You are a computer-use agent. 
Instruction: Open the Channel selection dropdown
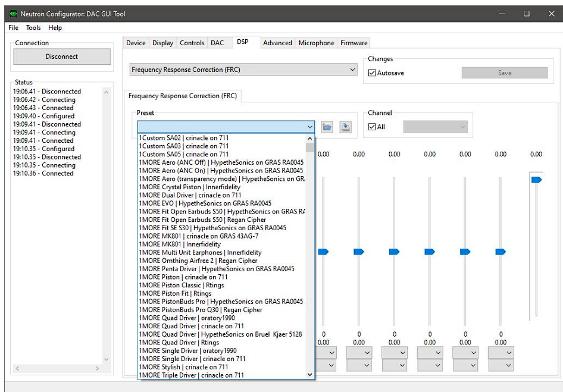[x=435, y=127]
